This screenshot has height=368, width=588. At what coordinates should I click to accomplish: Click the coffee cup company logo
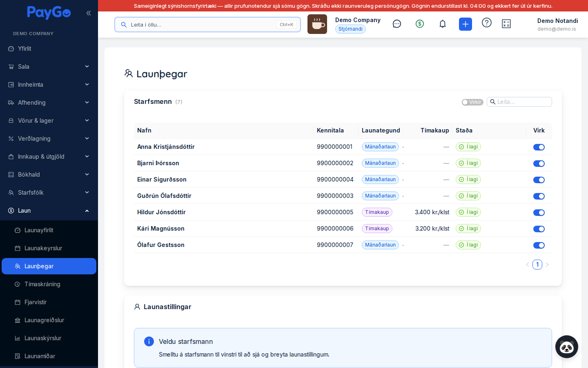pos(317,24)
